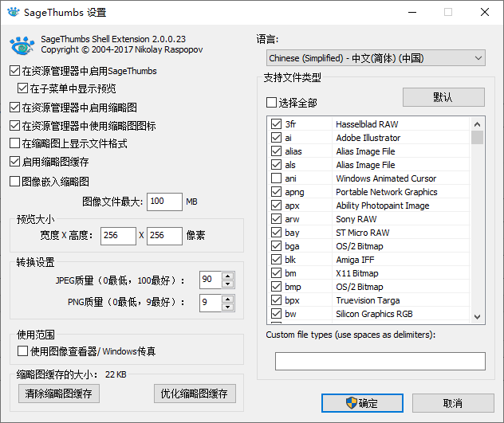Click the SageThumbs eye logo icon
This screenshot has width=504, height=423.
point(22,45)
